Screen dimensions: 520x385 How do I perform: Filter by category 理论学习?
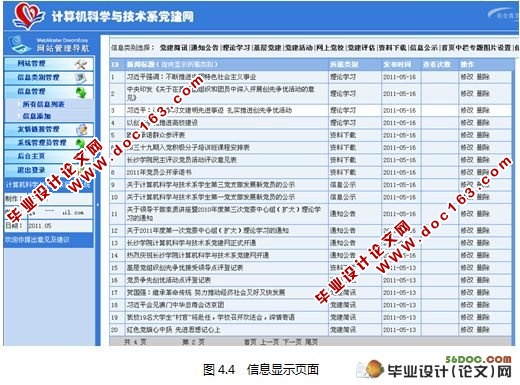(236, 48)
